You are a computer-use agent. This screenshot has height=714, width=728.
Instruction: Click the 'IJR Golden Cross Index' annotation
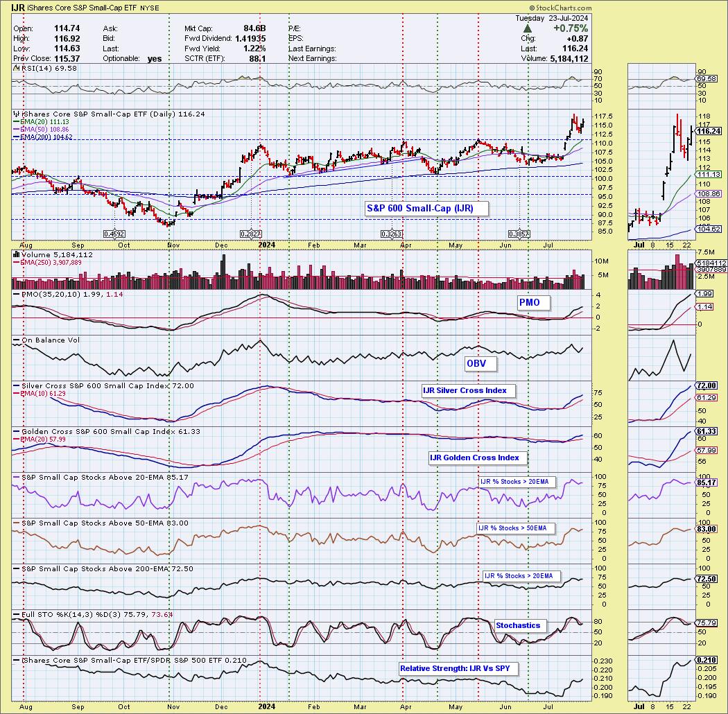[x=478, y=458]
